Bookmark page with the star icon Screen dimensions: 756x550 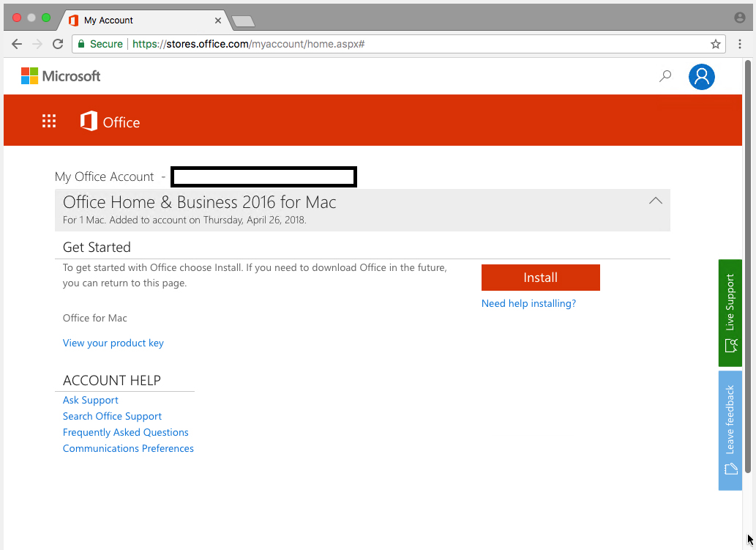pyautogui.click(x=716, y=44)
